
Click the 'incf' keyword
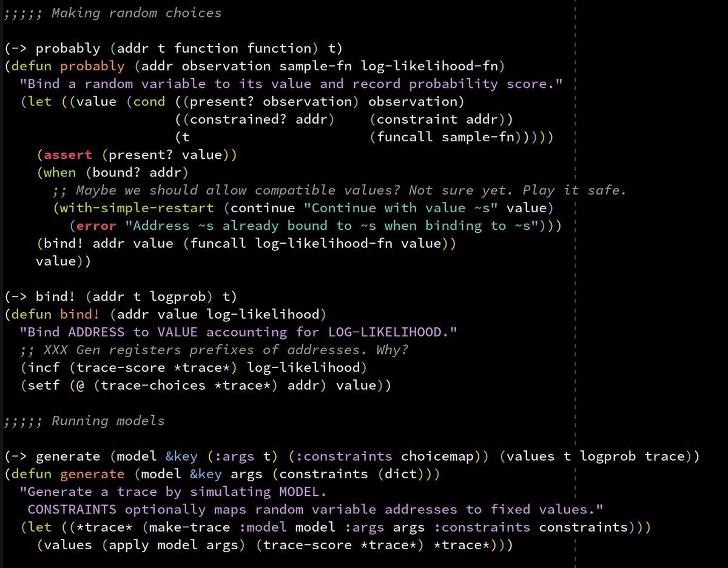tap(44, 367)
